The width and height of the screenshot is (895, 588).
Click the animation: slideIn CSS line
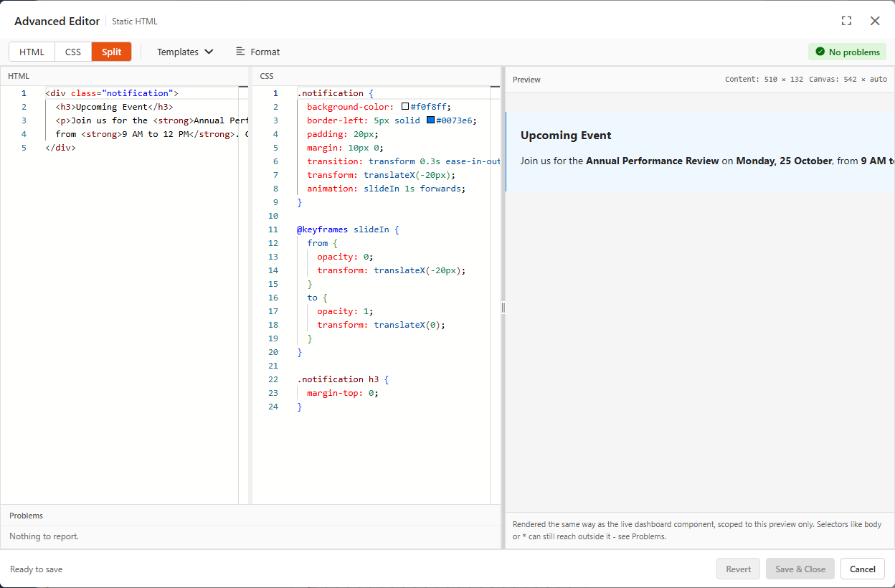click(386, 189)
